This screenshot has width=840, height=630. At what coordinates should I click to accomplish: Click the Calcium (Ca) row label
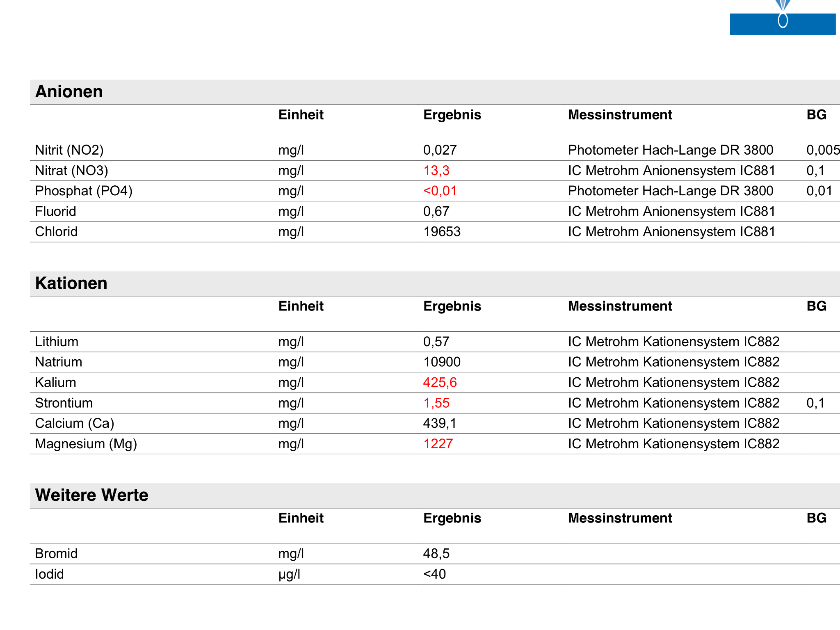click(x=75, y=423)
